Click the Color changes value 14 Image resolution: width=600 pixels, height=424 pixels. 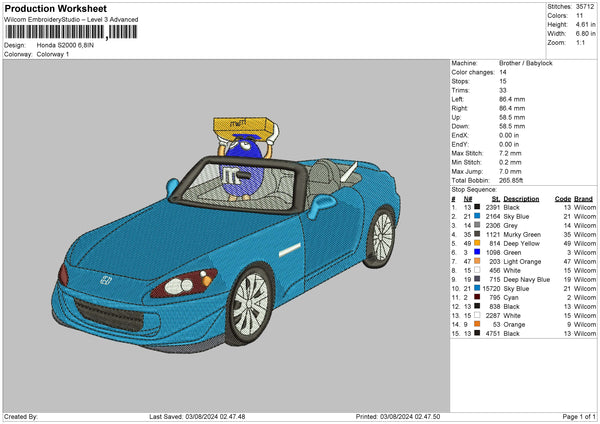[x=503, y=72]
